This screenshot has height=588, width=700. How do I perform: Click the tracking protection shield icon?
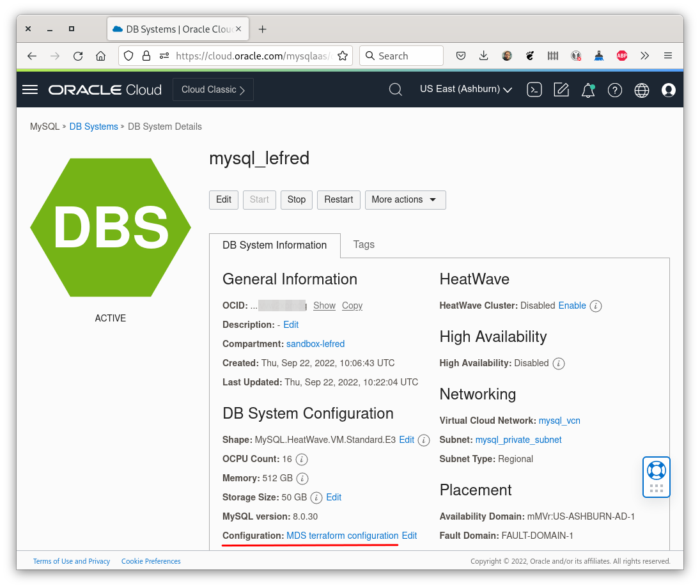(128, 56)
